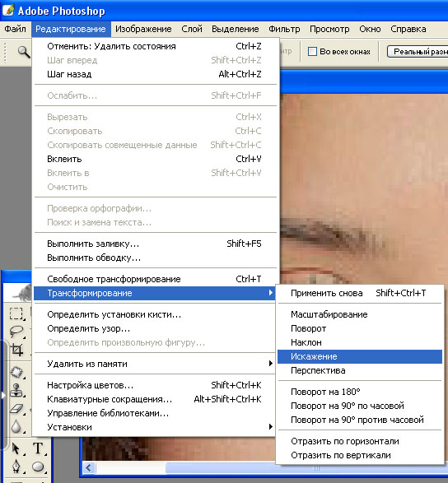Choose the plain 'Поворот' transform entry

point(360,328)
